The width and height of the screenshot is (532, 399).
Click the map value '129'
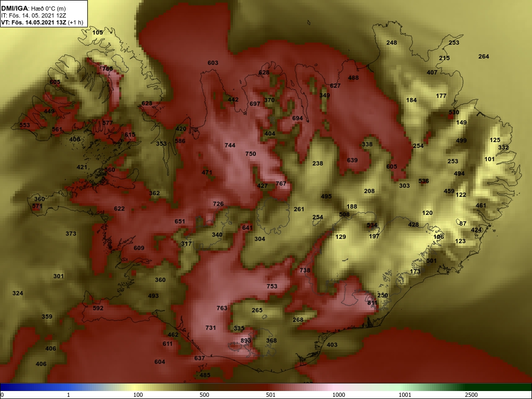(340, 237)
